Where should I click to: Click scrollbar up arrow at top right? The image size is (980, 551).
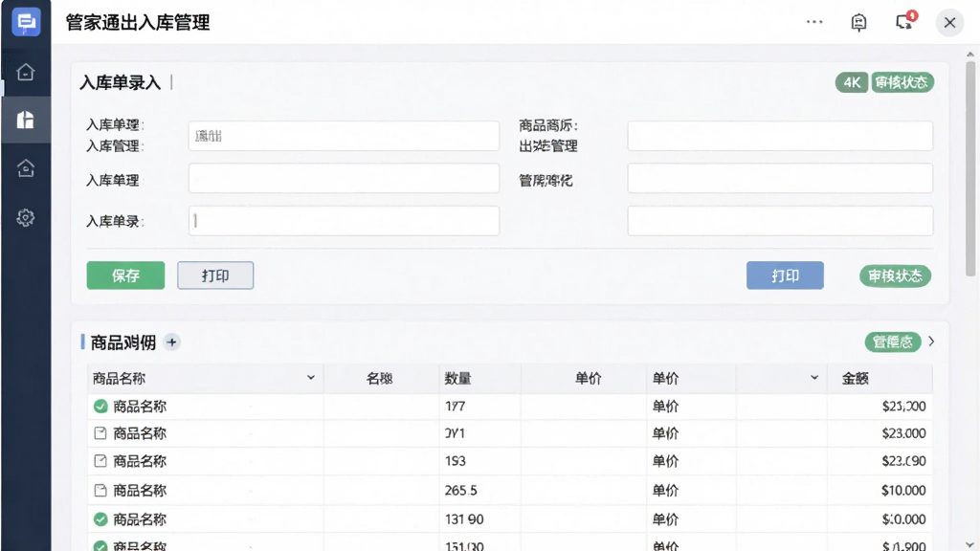pyautogui.click(x=970, y=55)
